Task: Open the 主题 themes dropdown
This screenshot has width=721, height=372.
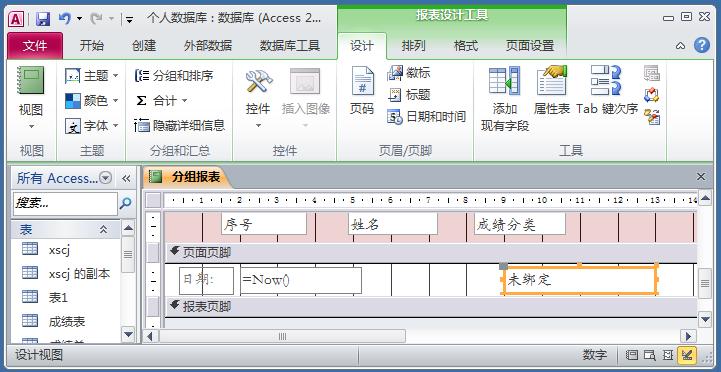Action: tap(92, 75)
